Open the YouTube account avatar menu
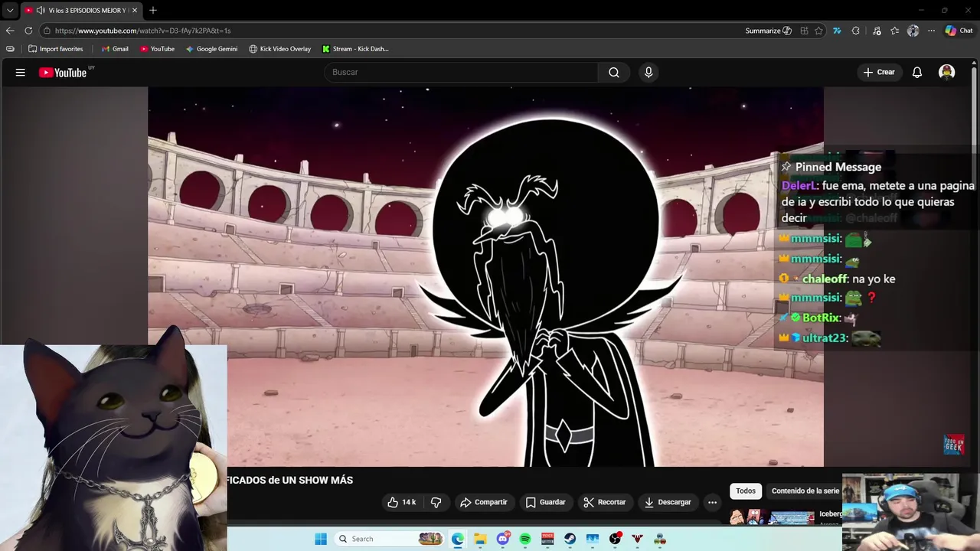The width and height of the screenshot is (980, 551). (947, 72)
